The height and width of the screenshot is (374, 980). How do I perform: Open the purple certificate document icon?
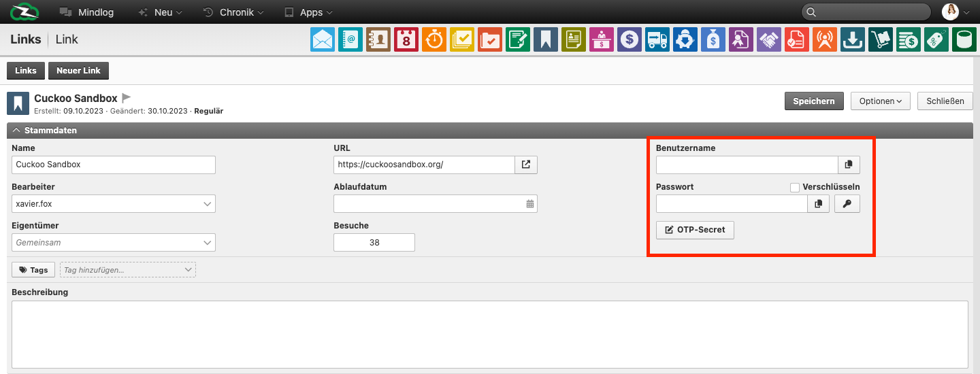(741, 39)
